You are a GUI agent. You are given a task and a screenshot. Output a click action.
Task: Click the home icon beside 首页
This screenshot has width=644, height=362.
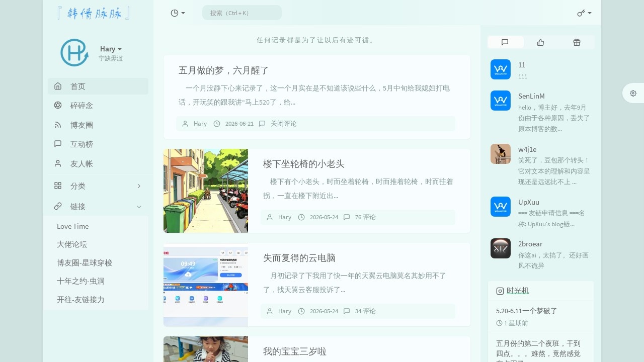pos(58,86)
